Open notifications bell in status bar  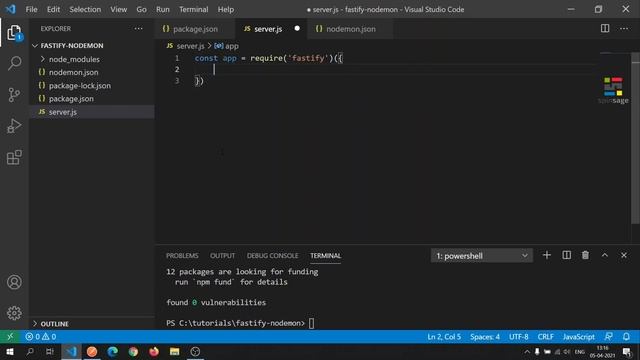coord(626,337)
